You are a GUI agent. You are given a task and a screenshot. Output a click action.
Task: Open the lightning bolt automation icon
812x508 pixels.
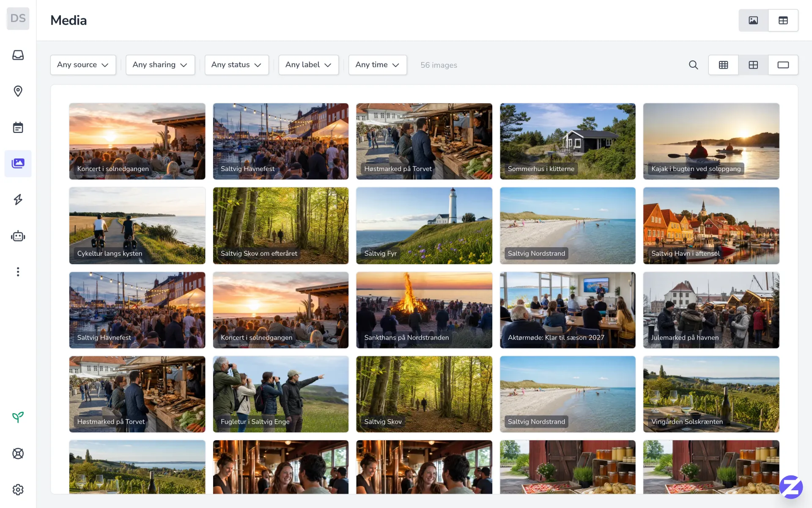(x=18, y=199)
